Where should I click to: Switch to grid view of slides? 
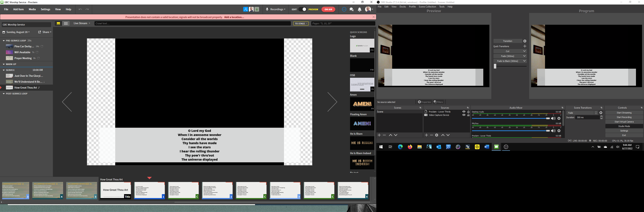point(66,24)
